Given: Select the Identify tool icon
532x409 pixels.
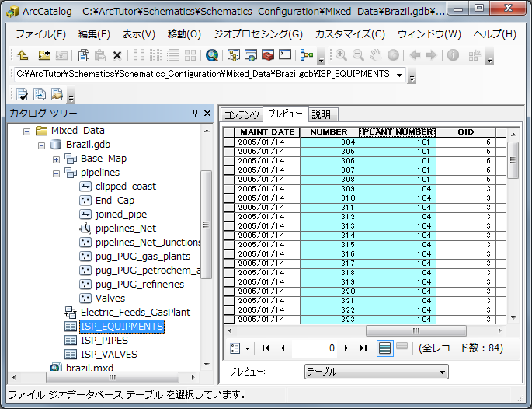Looking at the screenshot, I should 453,55.
